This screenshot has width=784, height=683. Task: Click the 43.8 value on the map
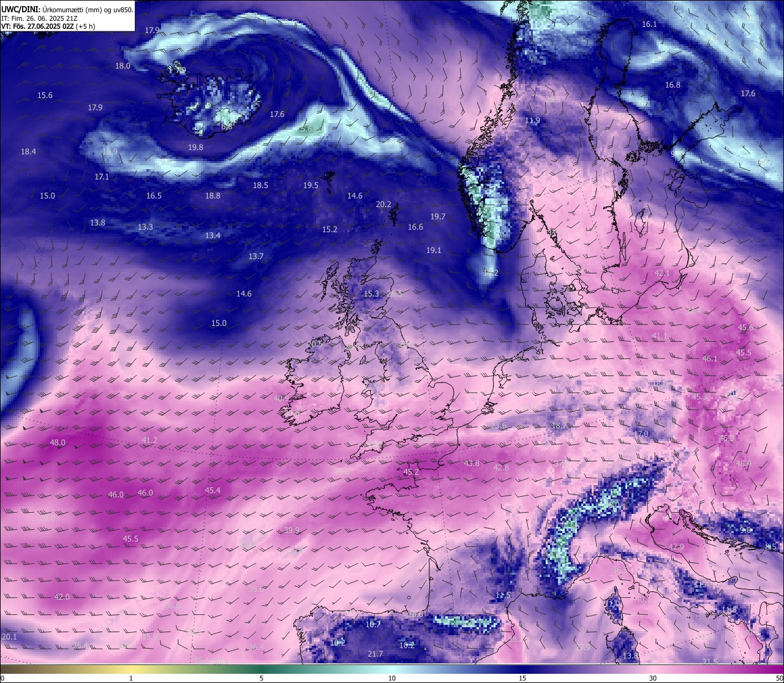click(472, 463)
